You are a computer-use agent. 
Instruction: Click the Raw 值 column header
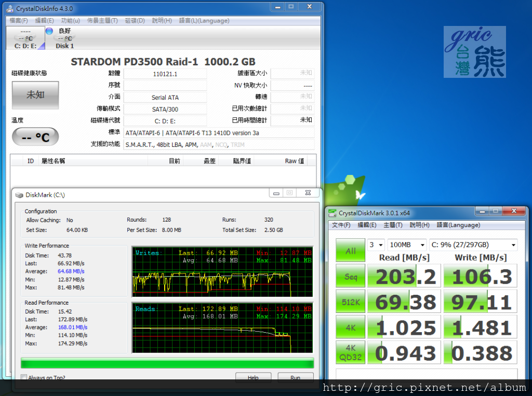(281, 161)
